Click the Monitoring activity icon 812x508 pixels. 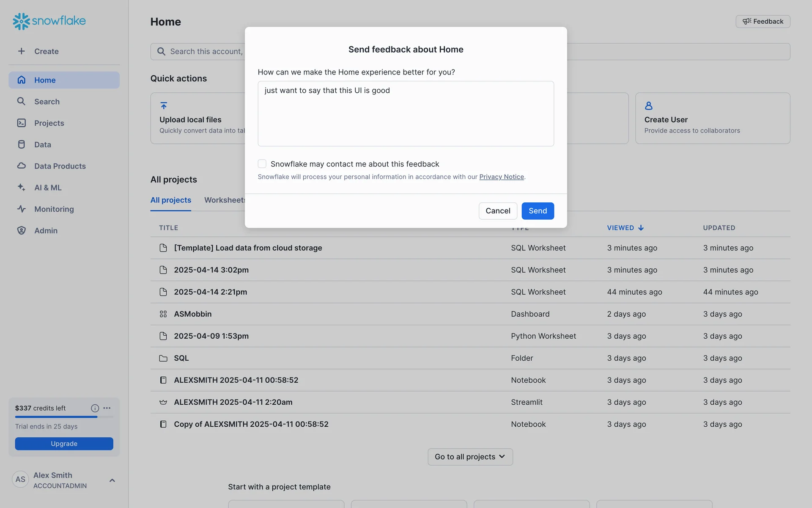pos(21,209)
